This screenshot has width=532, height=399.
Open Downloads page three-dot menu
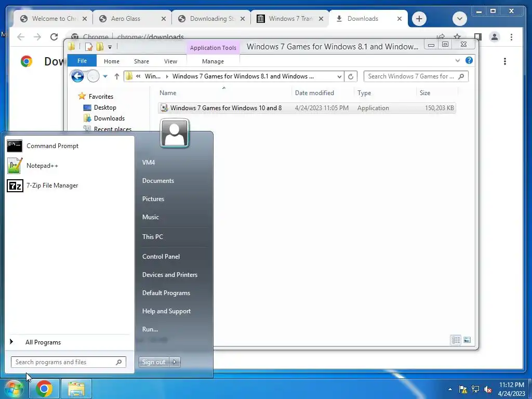tap(505, 61)
